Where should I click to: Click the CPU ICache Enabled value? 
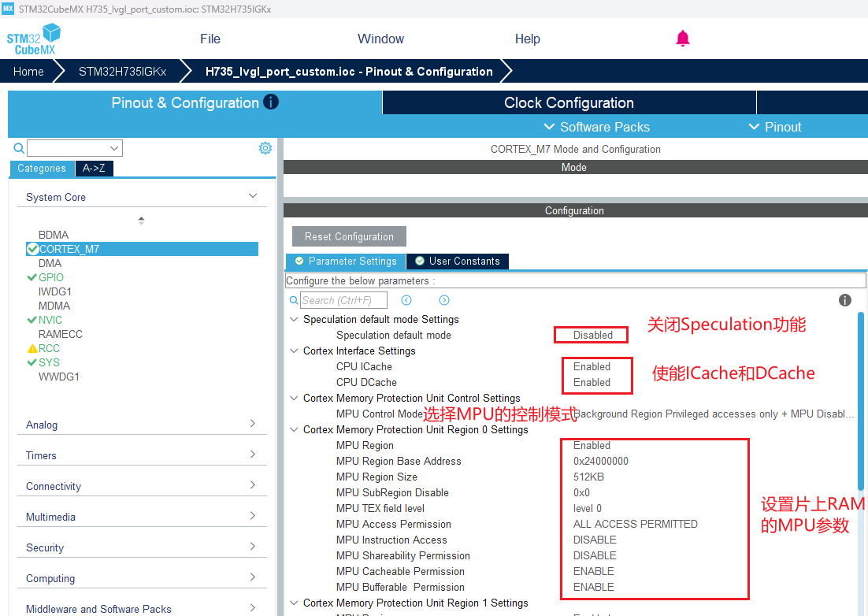click(592, 366)
